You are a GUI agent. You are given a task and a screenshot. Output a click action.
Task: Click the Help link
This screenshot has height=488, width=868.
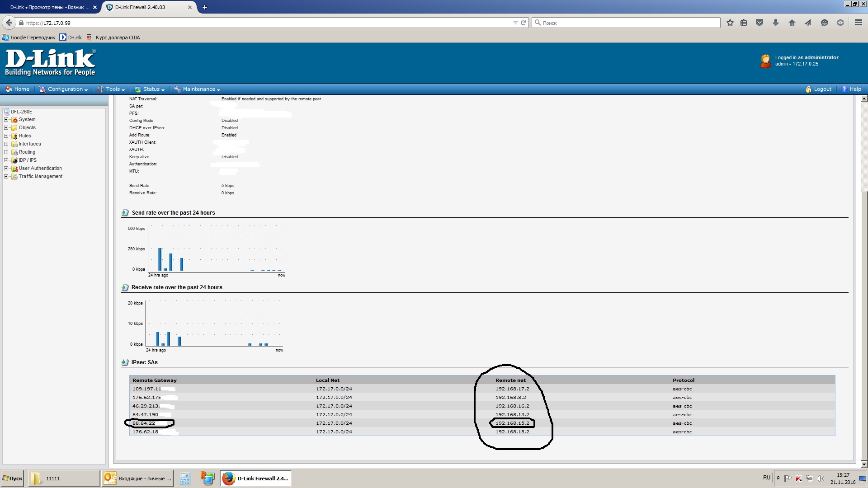click(854, 89)
